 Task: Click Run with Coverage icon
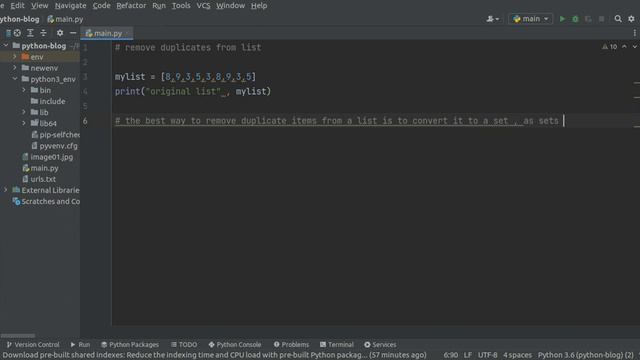588,19
